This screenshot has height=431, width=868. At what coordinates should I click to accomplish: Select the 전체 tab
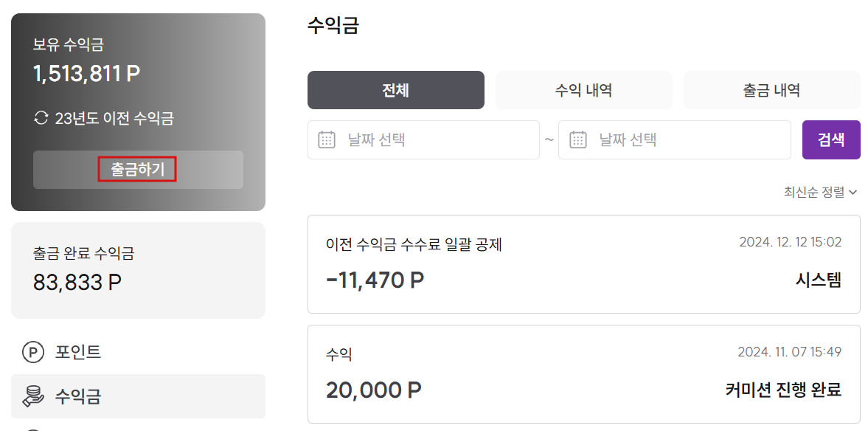point(396,90)
